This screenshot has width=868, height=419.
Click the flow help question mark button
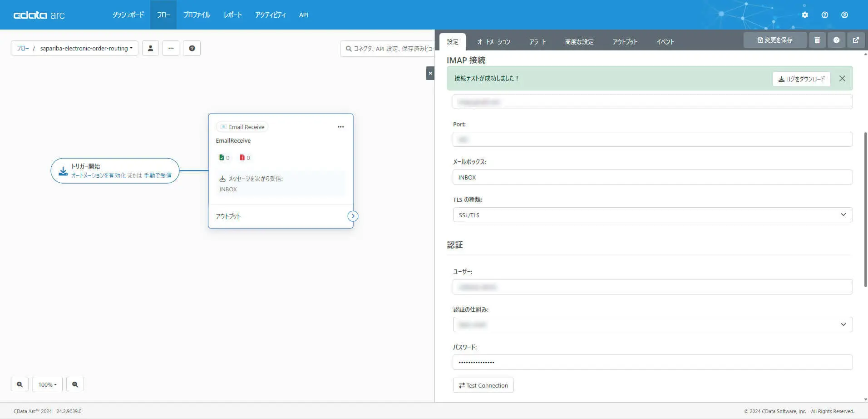[192, 48]
